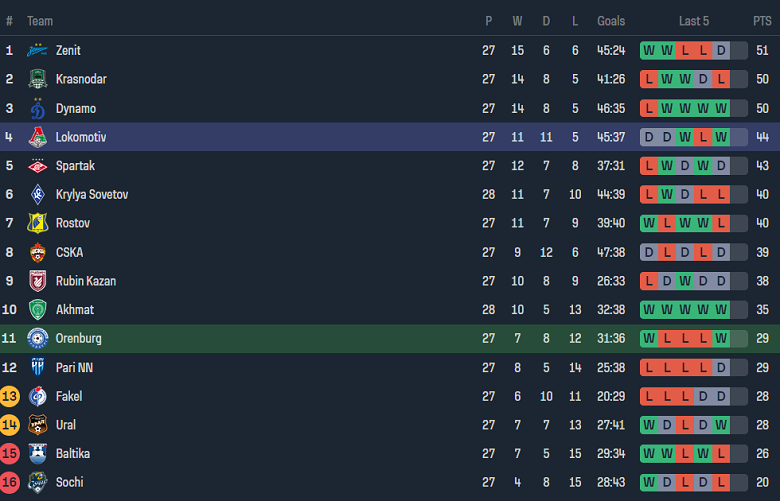
Task: Click Zenit's most recent faded form box
Action: click(738, 50)
